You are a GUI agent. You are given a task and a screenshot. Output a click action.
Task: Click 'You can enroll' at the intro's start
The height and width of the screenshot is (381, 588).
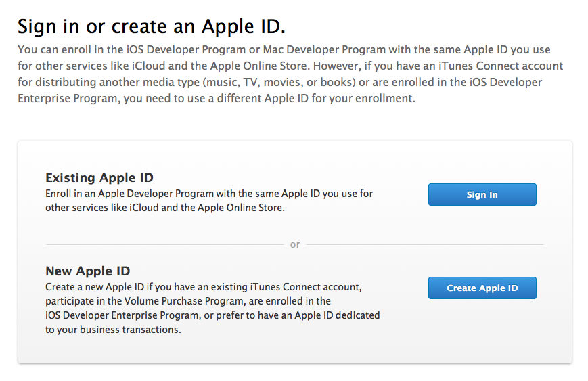[51, 51]
